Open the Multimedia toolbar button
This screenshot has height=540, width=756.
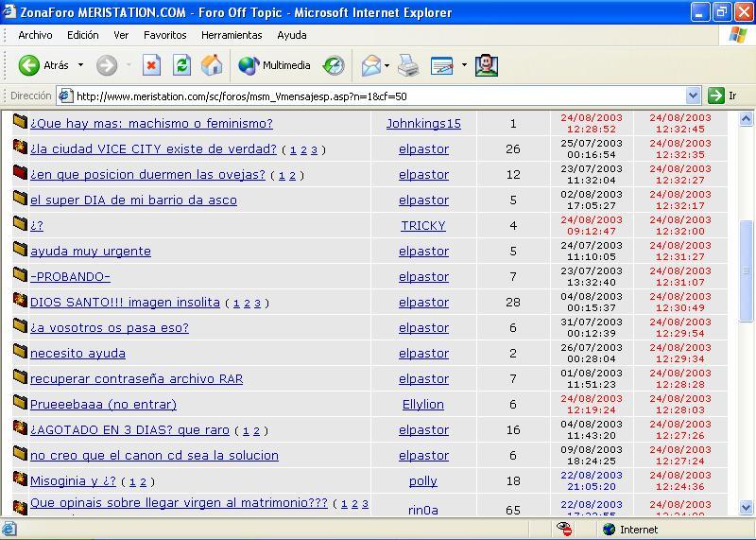click(274, 65)
